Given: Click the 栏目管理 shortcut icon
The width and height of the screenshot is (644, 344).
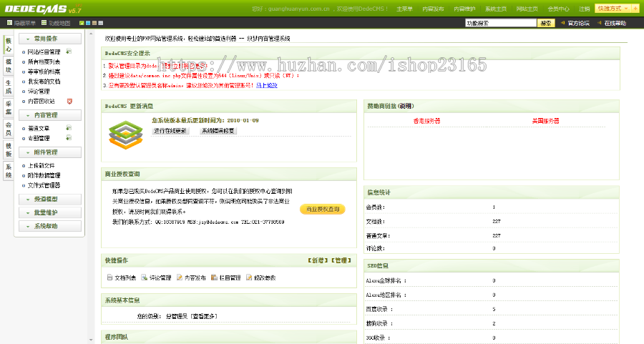Looking at the screenshot, I should tap(214, 277).
